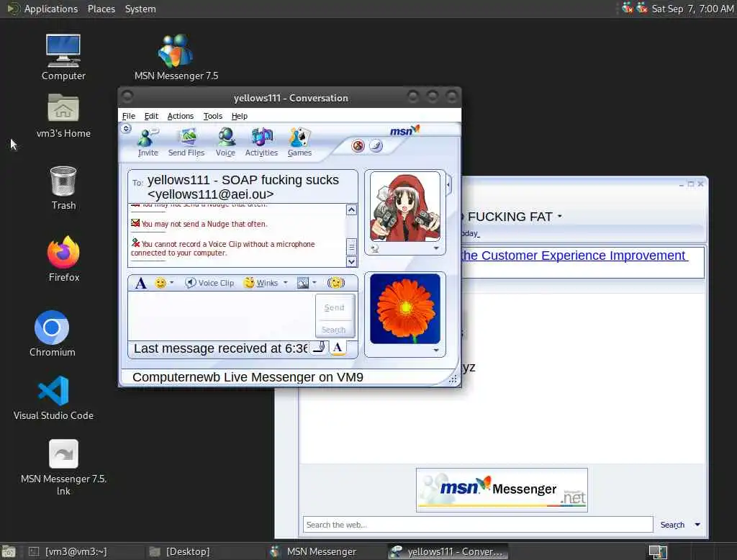The image size is (737, 560).
Task: Select the Trash desktop icon
Action: (x=63, y=188)
